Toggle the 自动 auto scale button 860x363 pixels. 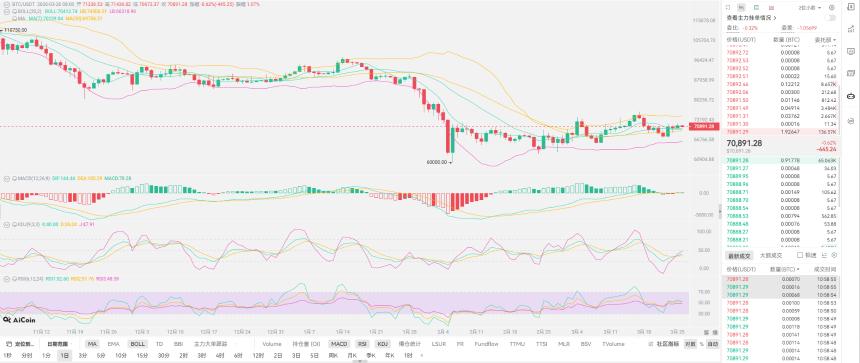click(x=712, y=344)
